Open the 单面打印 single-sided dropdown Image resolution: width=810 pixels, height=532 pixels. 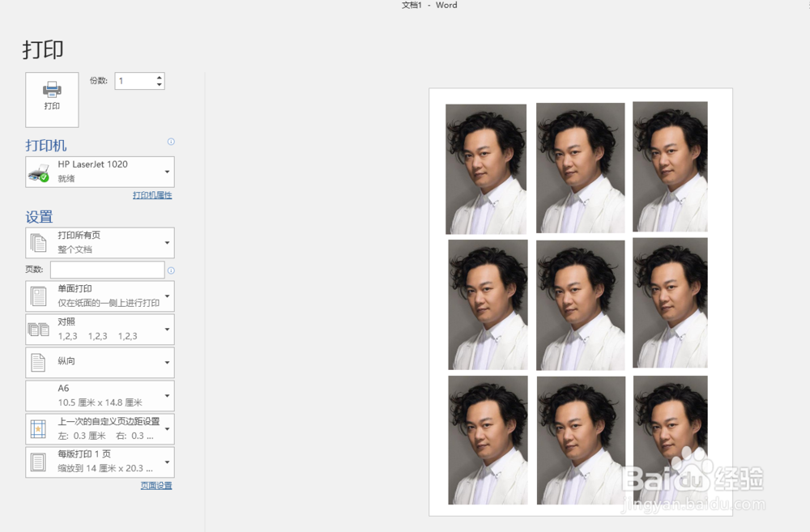point(100,296)
